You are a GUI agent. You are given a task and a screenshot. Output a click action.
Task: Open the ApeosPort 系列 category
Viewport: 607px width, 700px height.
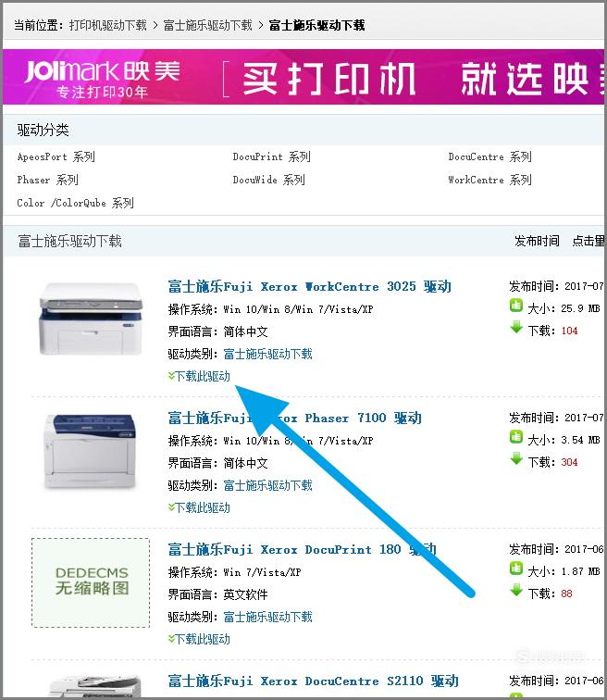click(x=56, y=156)
